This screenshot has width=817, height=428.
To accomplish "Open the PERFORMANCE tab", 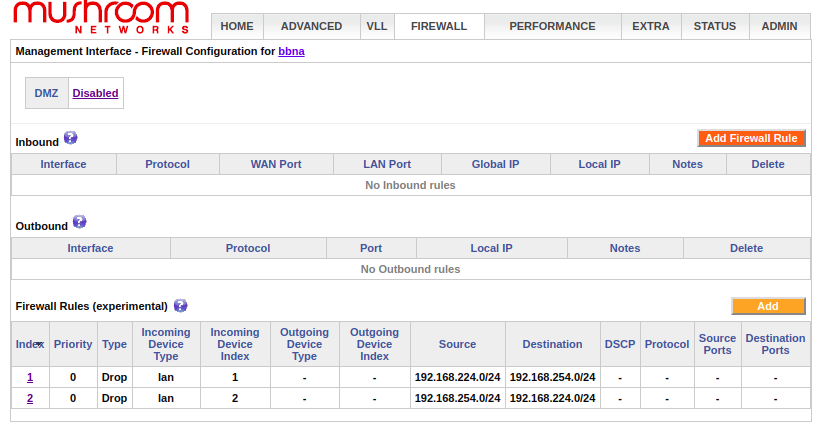I will [552, 26].
